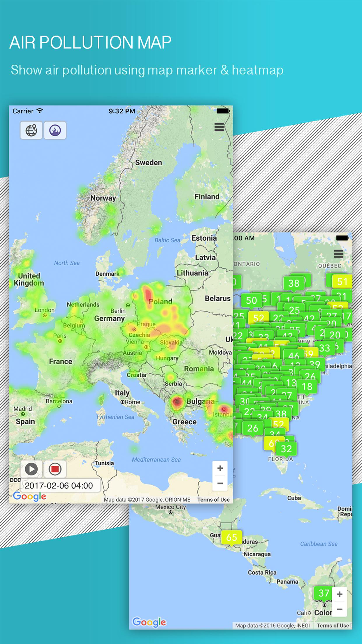Start playback with the play button
The width and height of the screenshot is (362, 644).
31,469
